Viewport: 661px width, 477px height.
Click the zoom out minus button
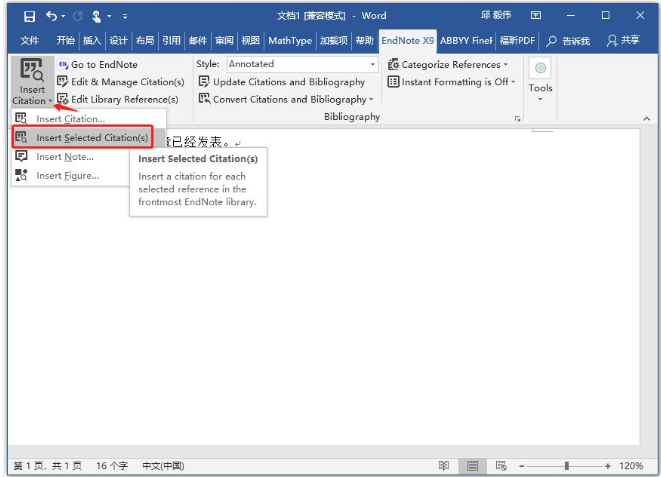click(522, 466)
